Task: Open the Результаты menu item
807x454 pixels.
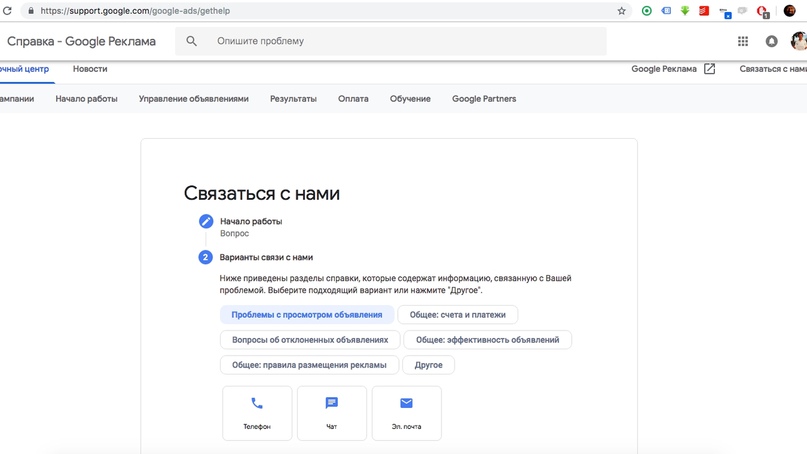Action: coord(293,99)
